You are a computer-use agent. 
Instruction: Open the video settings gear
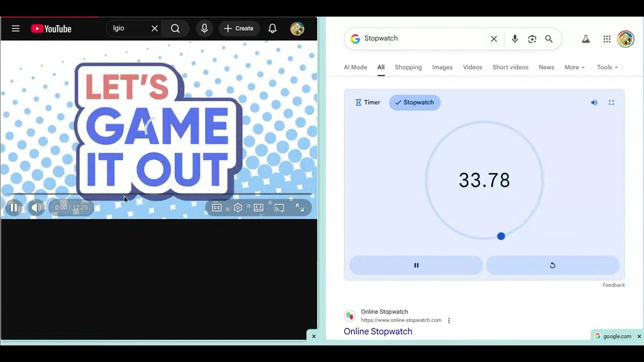click(x=238, y=208)
